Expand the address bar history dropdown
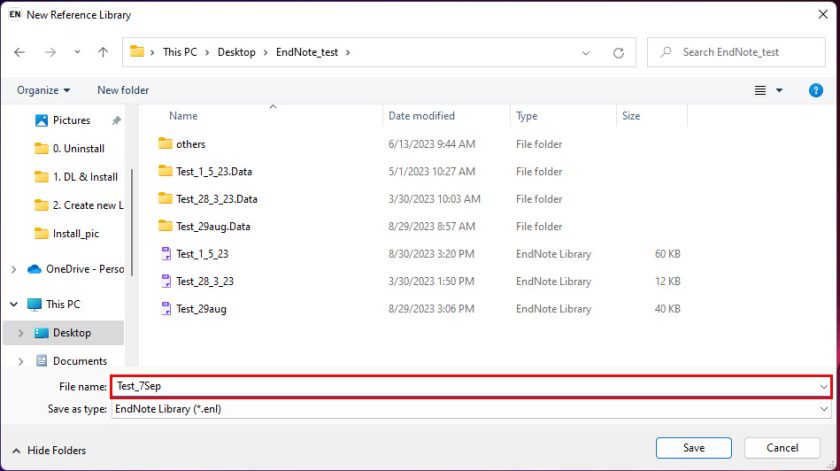The width and height of the screenshot is (840, 471). (x=586, y=53)
